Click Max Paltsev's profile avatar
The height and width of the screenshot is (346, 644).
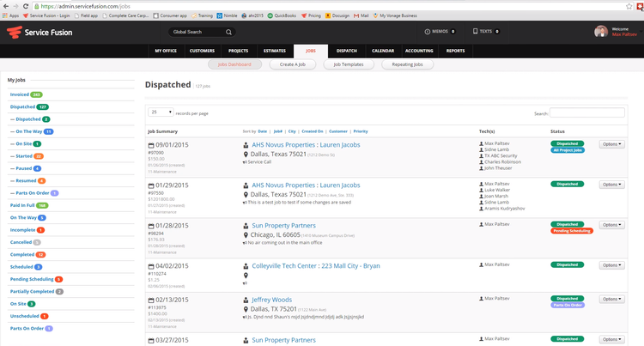pos(601,32)
